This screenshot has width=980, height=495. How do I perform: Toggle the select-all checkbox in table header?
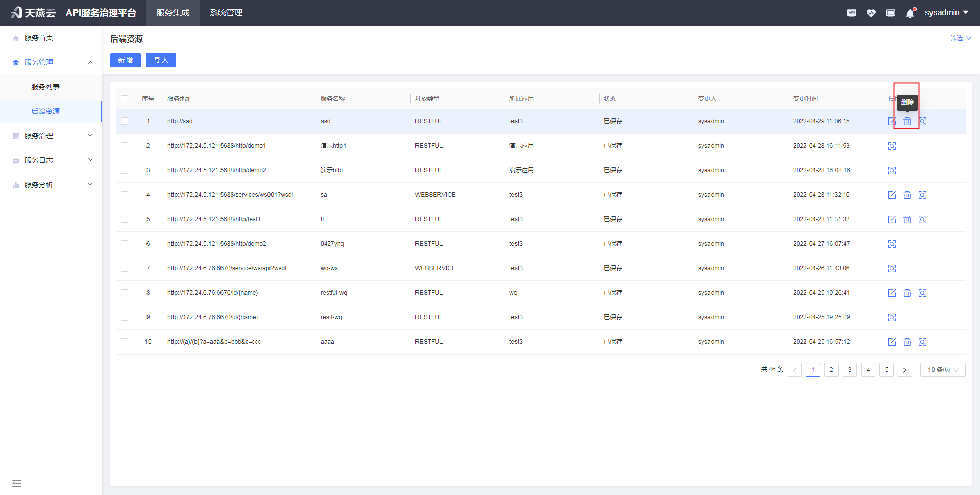(x=125, y=99)
